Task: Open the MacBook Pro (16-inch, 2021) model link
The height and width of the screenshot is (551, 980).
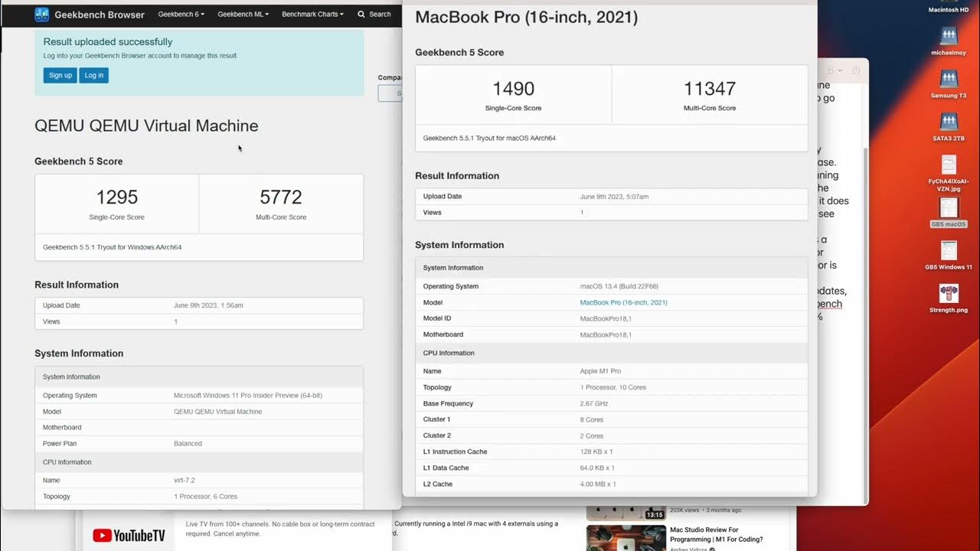Action: click(623, 302)
